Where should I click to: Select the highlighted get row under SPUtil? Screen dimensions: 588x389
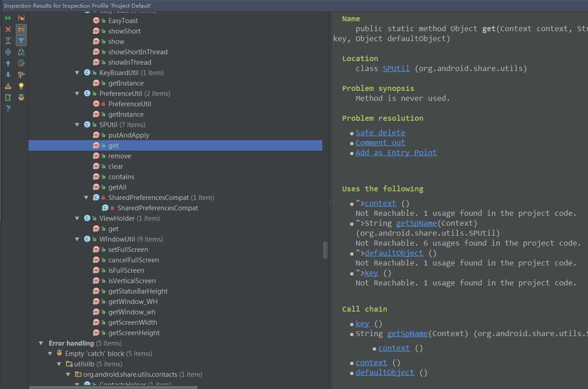[x=175, y=146]
